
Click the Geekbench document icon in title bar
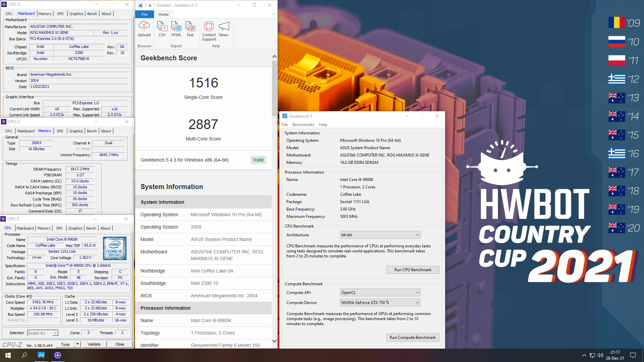141,5
